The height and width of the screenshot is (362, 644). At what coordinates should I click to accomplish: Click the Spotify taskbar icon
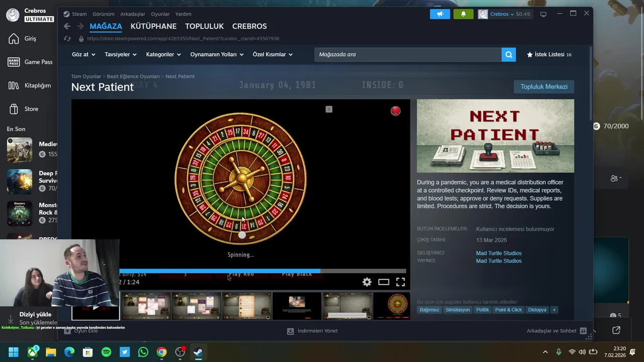tap(106, 352)
